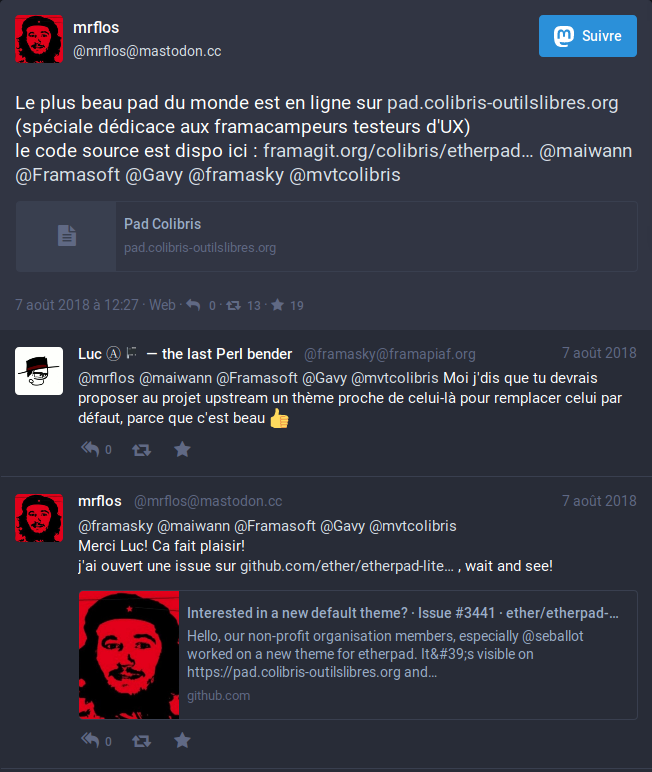Image resolution: width=652 pixels, height=772 pixels.
Task: Open framagit.org/colibris/etherpad link
Action: pyautogui.click(x=398, y=151)
